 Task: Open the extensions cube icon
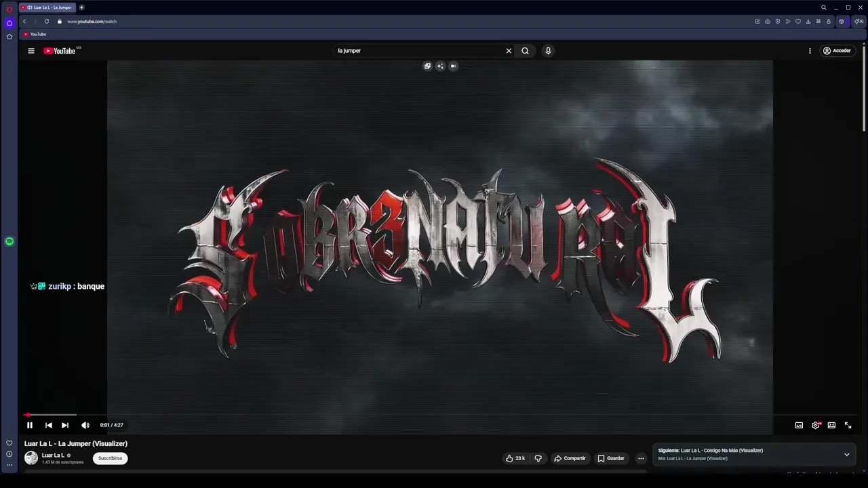click(842, 22)
